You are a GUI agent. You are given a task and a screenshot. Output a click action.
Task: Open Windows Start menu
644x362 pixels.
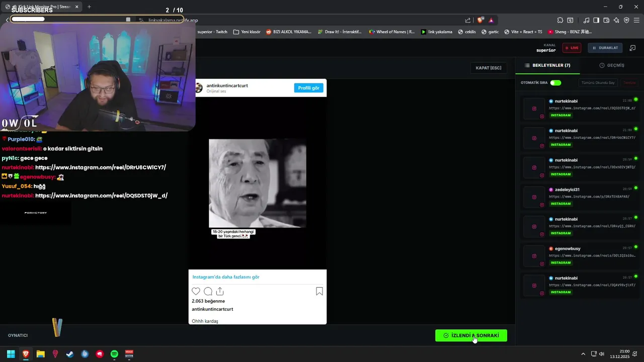click(11, 354)
